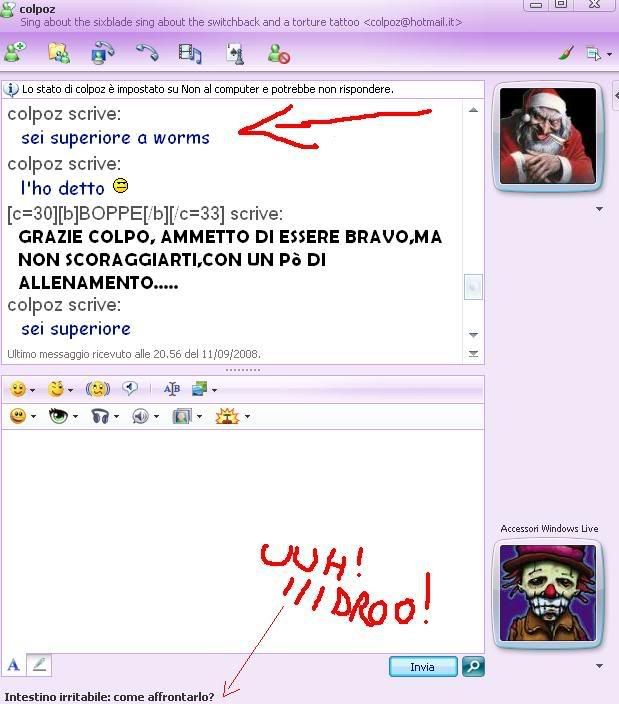Open the share files icon
Image resolution: width=619 pixels, height=704 pixels.
(x=59, y=52)
